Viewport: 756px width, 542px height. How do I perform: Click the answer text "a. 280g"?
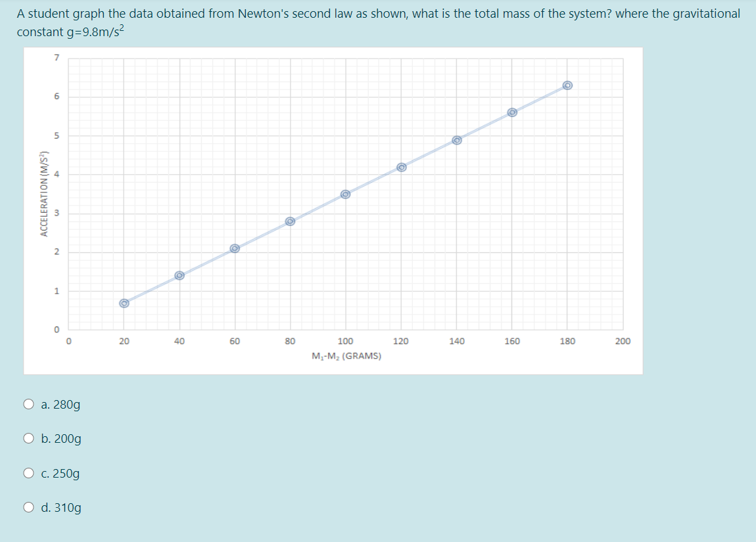tap(60, 405)
